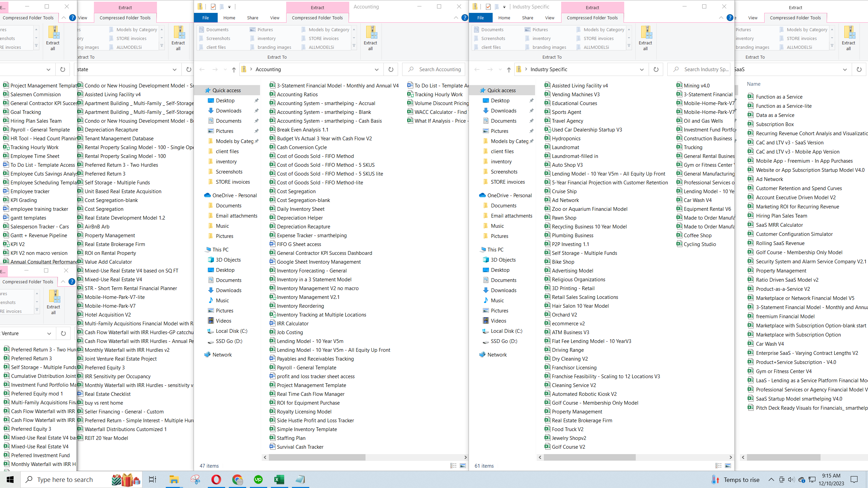
Task: Collapse the ribbon in Industry Specific window
Action: coord(721,18)
